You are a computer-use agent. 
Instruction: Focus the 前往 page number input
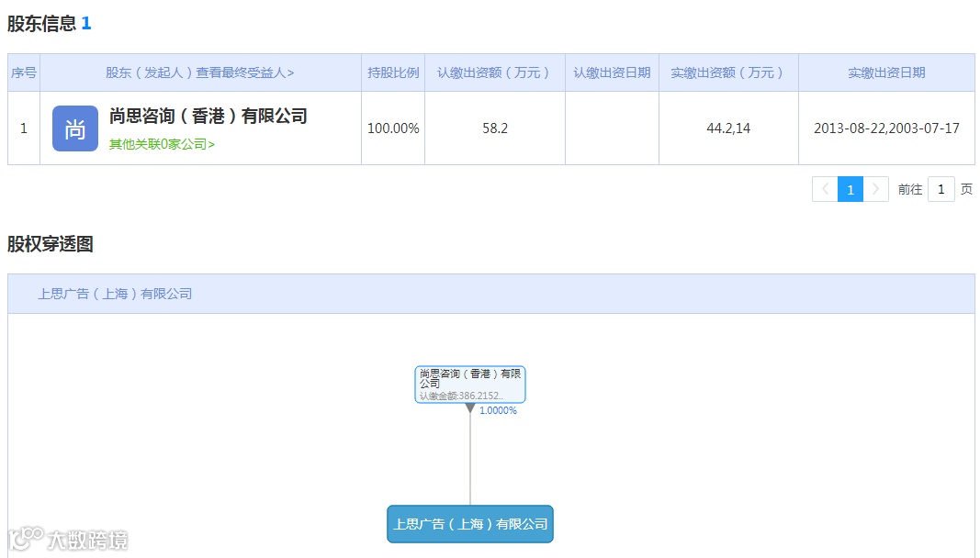click(941, 189)
